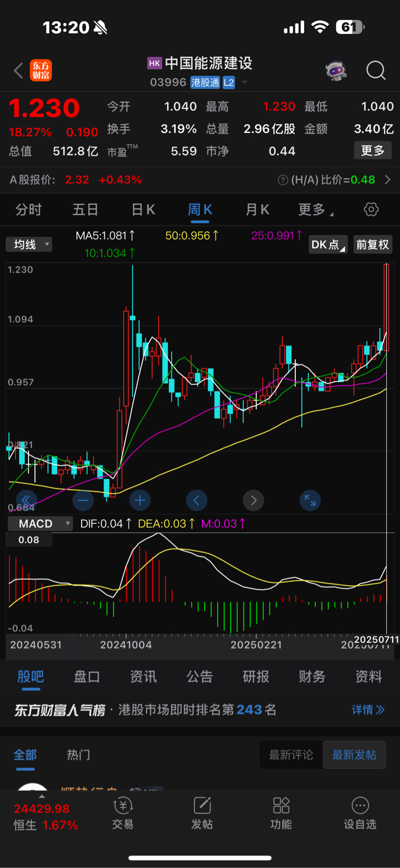Image resolution: width=400 pixels, height=868 pixels.
Task: Tap the DEA:0.03 MACD value
Action: (166, 523)
